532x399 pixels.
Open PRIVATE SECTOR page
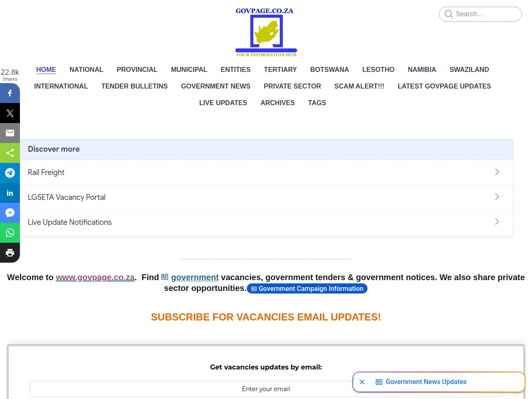(x=292, y=86)
